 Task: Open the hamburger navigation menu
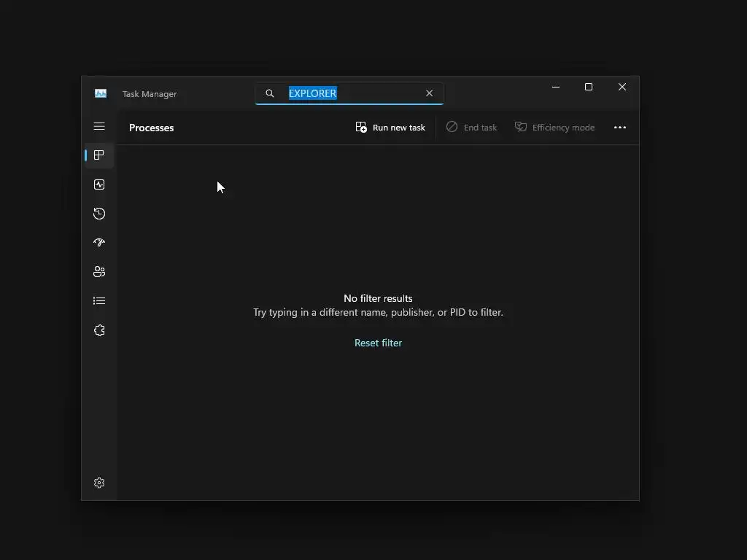[x=99, y=126]
